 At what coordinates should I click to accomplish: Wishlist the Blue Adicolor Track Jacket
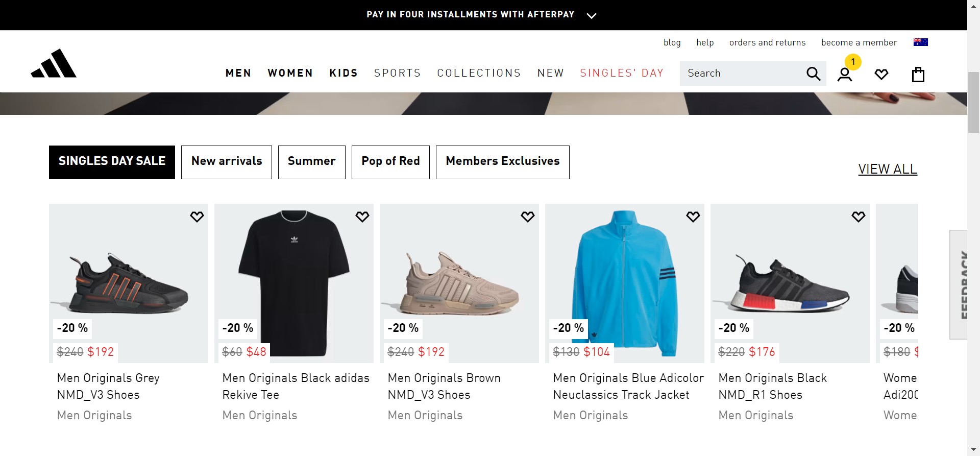click(x=693, y=217)
